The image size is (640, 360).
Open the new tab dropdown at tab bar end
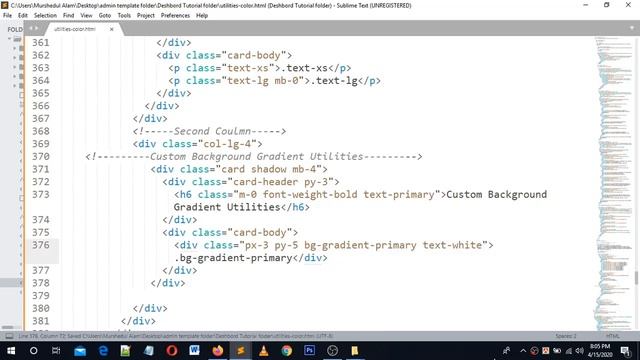click(x=631, y=28)
